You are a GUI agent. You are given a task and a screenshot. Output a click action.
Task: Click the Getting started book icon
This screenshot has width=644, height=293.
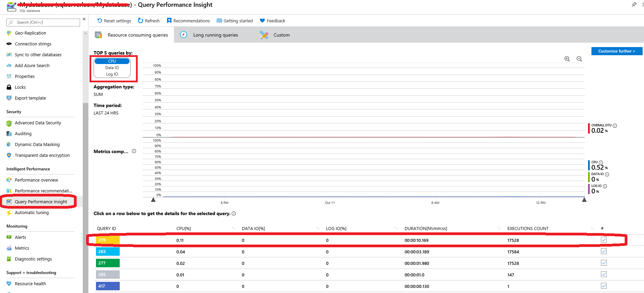(219, 21)
